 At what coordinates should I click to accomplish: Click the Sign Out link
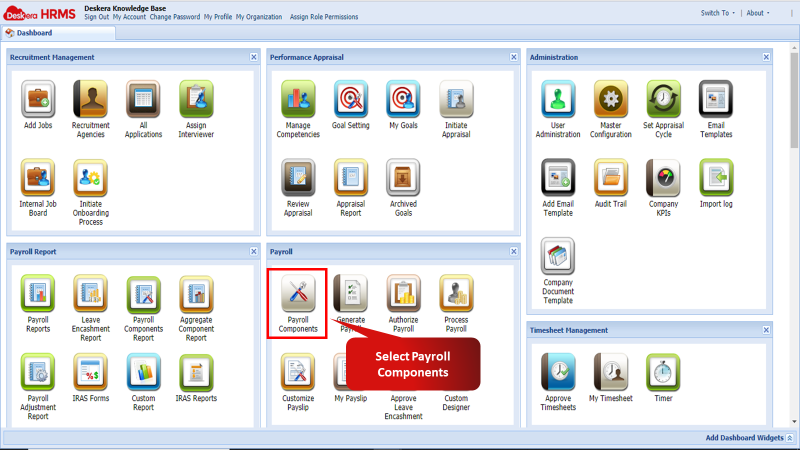(x=96, y=17)
